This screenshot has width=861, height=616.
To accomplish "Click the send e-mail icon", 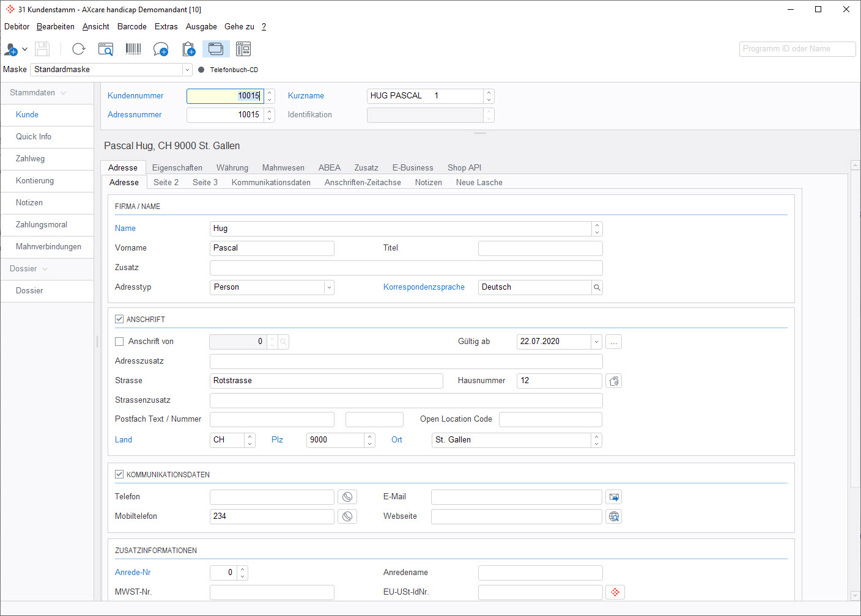I will coord(615,497).
